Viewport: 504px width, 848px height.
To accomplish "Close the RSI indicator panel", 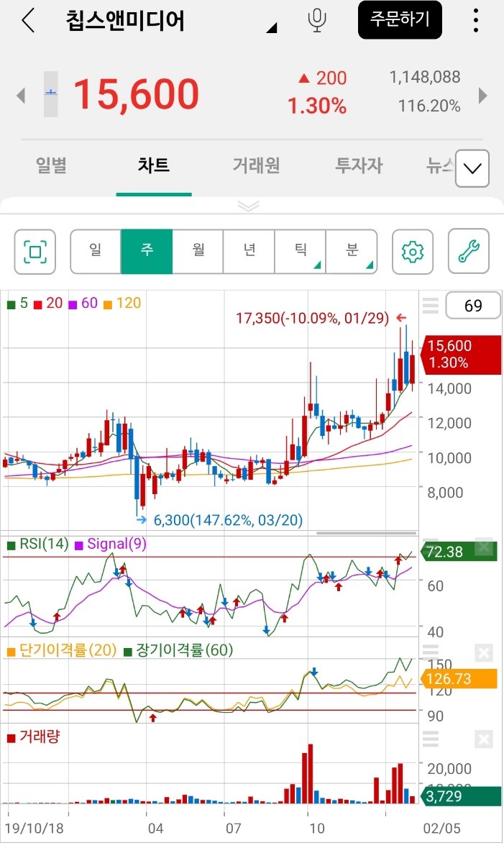I will 484,547.
